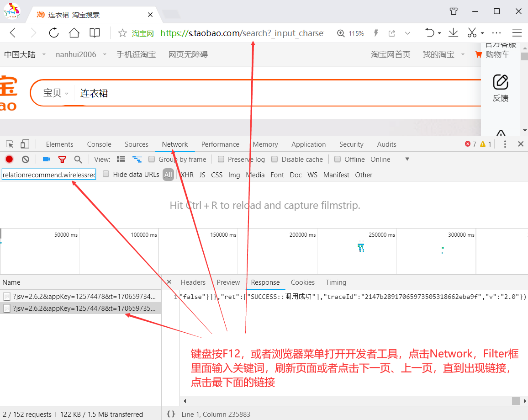
Task: Clear the network log
Action: 26,159
